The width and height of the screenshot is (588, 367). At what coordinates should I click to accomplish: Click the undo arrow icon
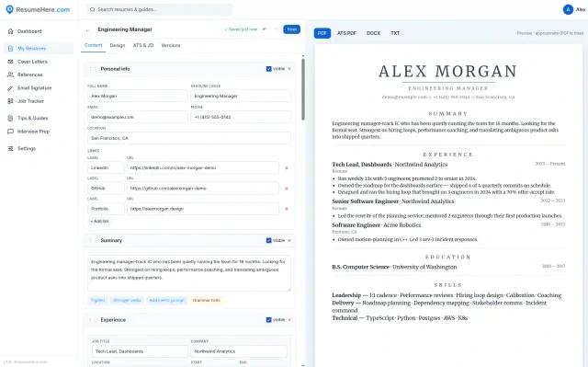(265, 29)
